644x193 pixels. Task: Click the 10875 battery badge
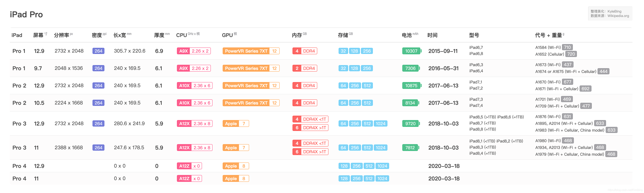(411, 86)
